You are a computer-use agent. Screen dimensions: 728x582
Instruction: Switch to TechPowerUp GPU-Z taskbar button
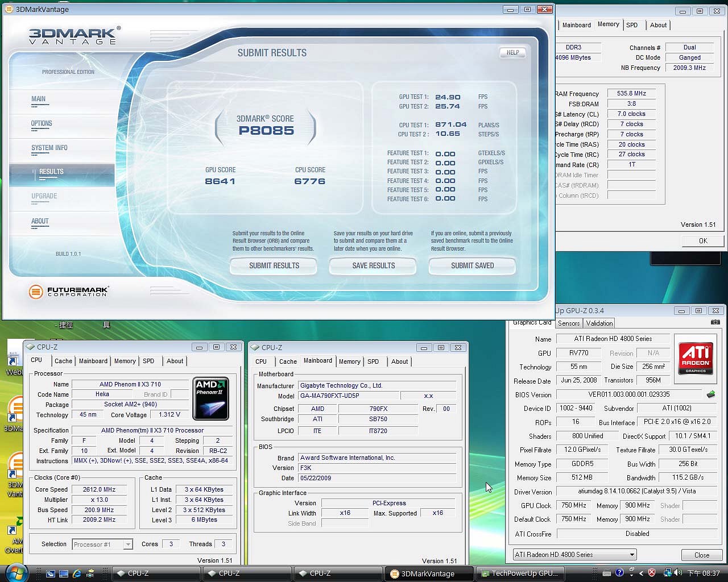[520, 573]
